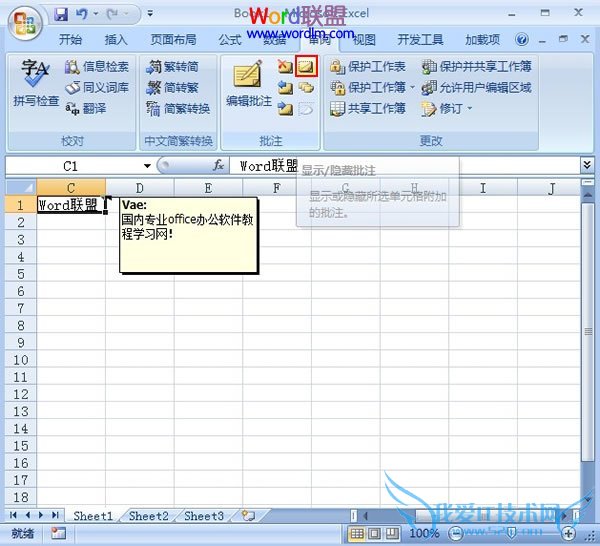Open the 开发工具 tab
The height and width of the screenshot is (546, 600).
click(420, 39)
